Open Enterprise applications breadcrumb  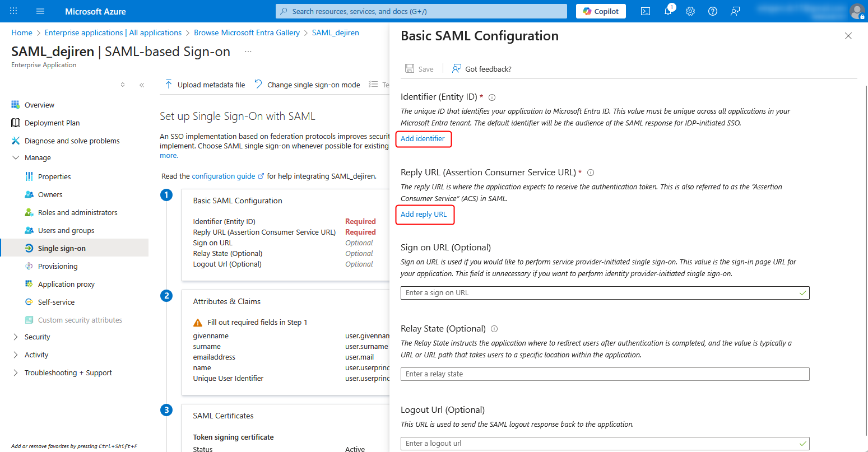(113, 32)
